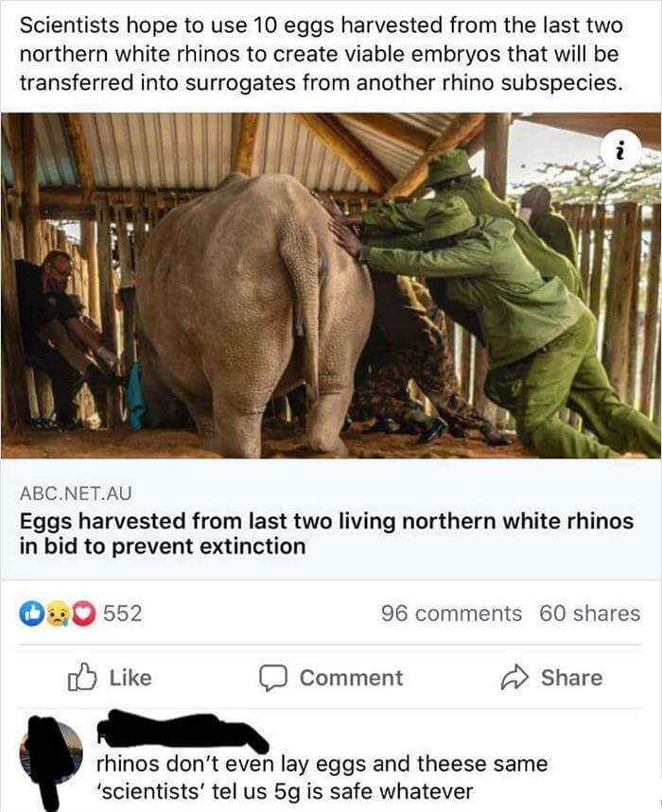
Task: Click the Comment button label
Action: [351, 678]
